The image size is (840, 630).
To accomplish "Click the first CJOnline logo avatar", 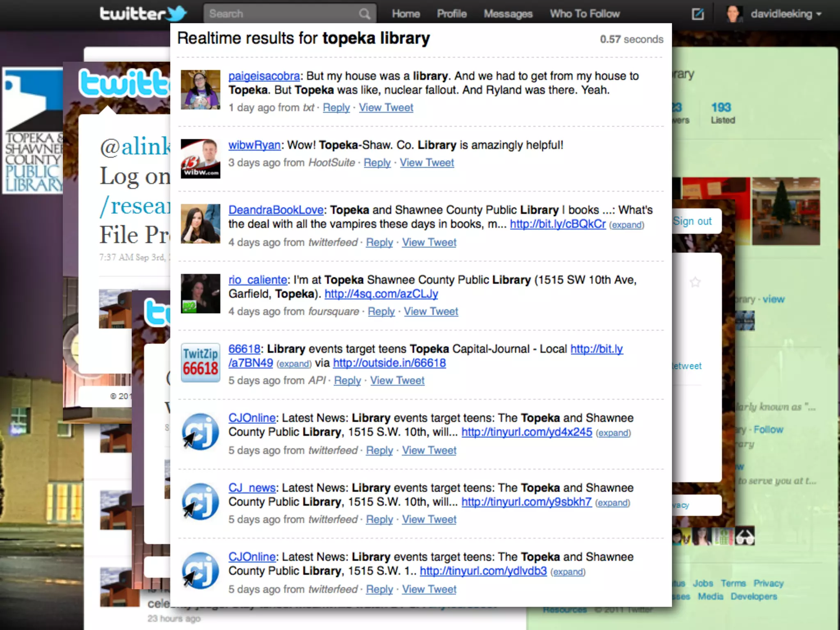I will [201, 432].
